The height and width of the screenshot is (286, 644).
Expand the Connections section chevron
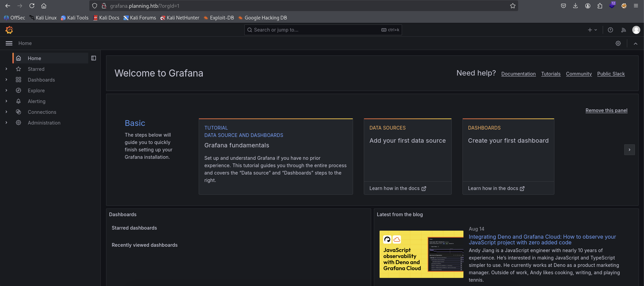6,112
